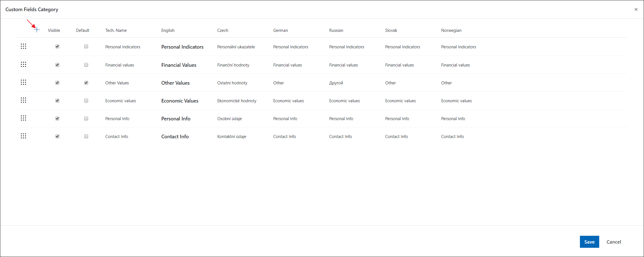
Task: Select Czech cell 'Ekonomické hodnoty'
Action: point(237,101)
